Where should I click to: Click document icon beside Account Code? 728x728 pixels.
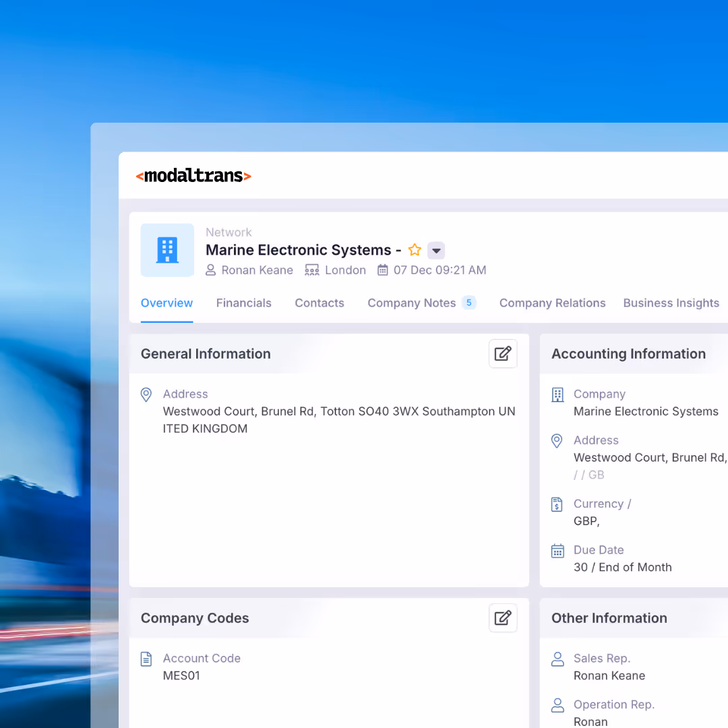click(x=146, y=659)
